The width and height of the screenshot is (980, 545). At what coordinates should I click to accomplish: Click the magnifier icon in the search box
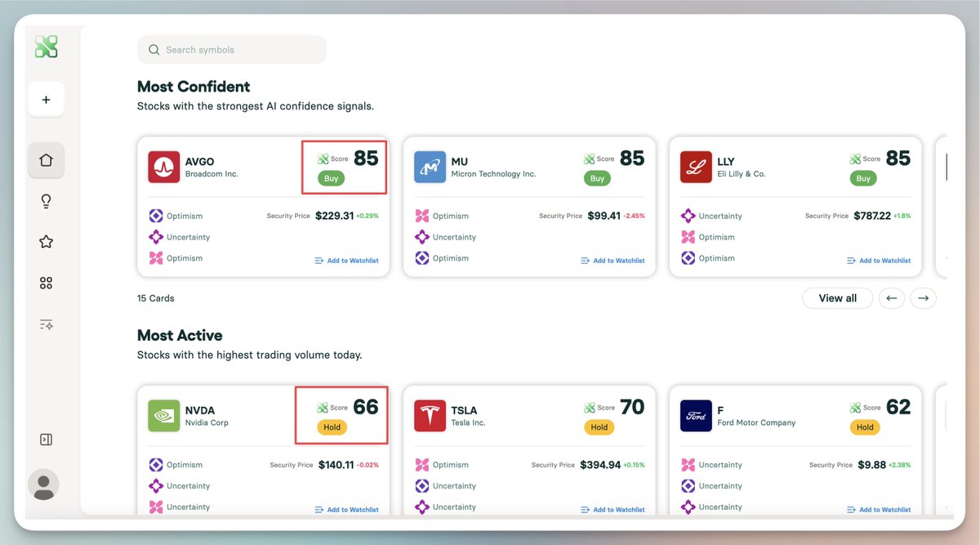coord(154,50)
